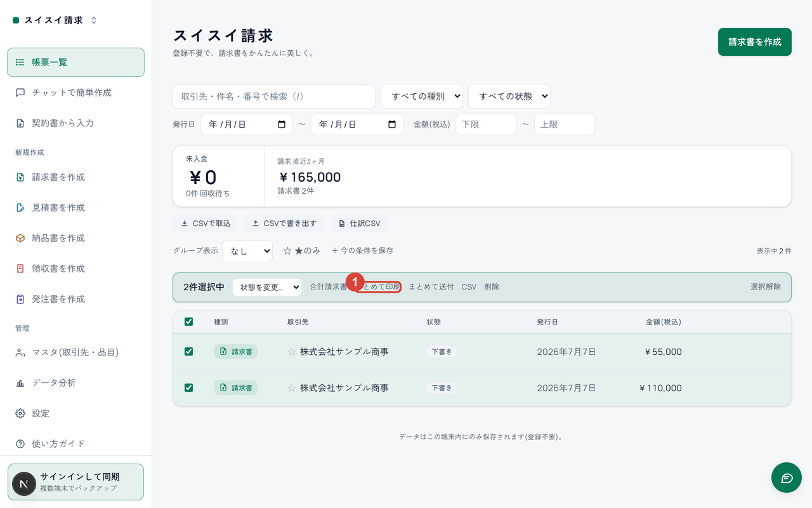The height and width of the screenshot is (508, 812).
Task: Click サインインして同期 sync button
Action: click(x=75, y=482)
